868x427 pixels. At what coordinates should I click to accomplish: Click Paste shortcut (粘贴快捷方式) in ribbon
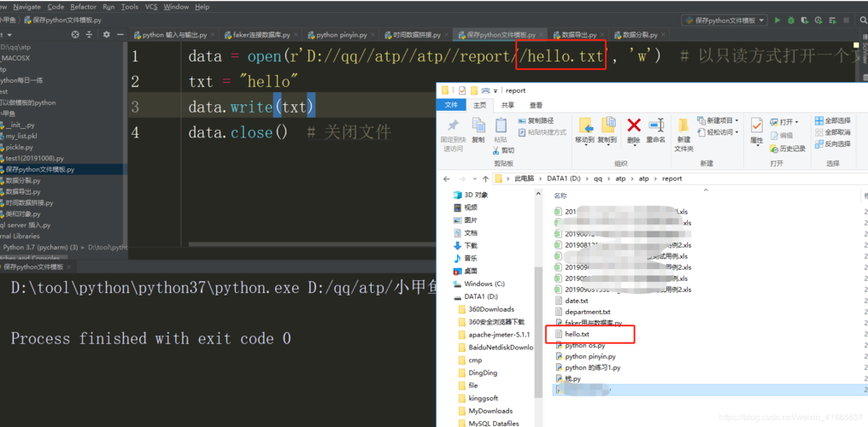tap(542, 132)
